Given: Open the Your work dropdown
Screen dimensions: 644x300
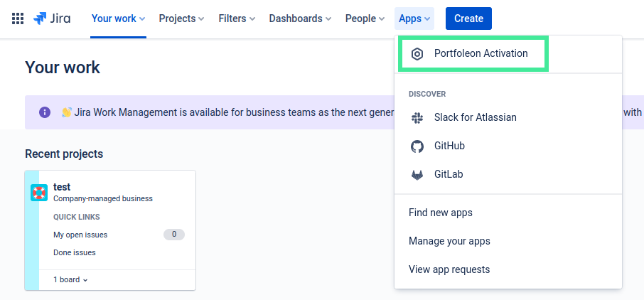Looking at the screenshot, I should tap(118, 18).
